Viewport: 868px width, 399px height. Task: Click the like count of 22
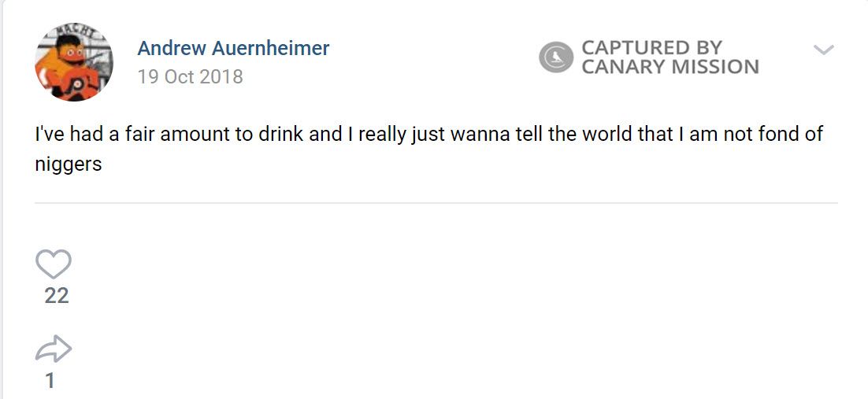tap(56, 296)
